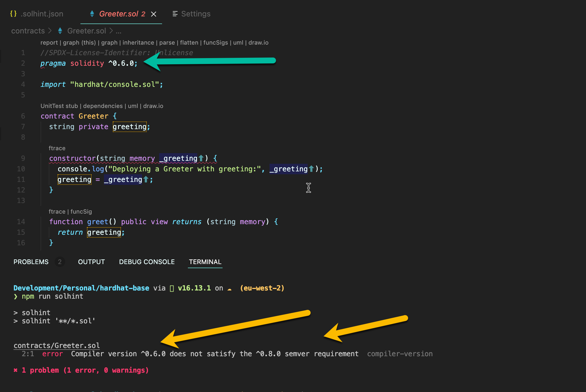This screenshot has height=392, width=586.
Task: Click the Solidity icon in the breadcrumb bar
Action: click(60, 31)
